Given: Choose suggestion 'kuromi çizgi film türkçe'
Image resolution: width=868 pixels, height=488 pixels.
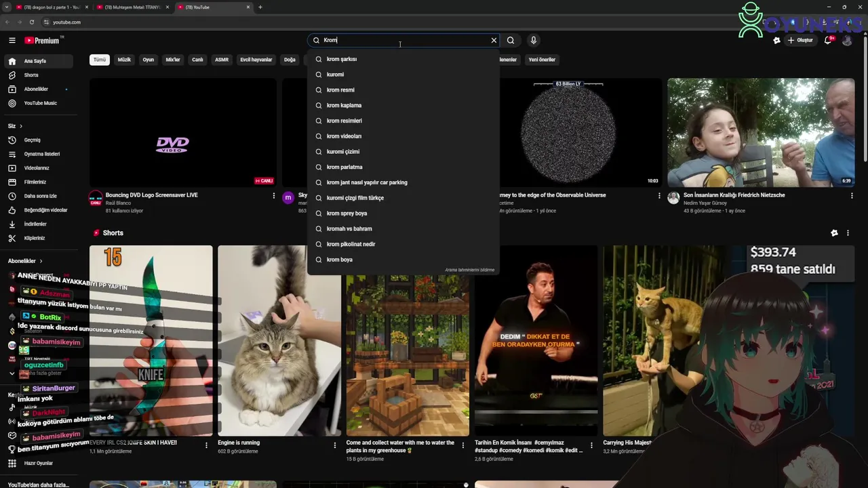Looking at the screenshot, I should (x=403, y=198).
